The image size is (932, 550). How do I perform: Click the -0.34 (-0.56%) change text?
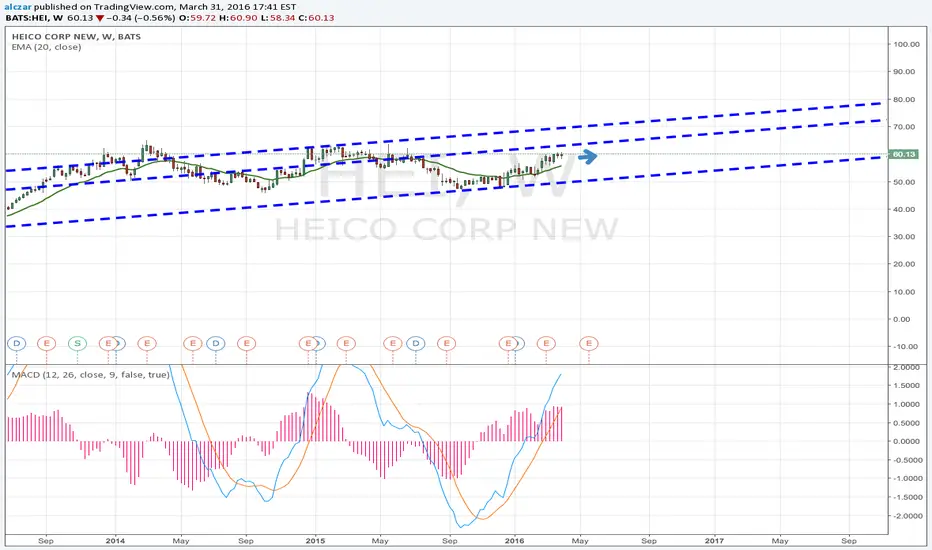pyautogui.click(x=141, y=18)
